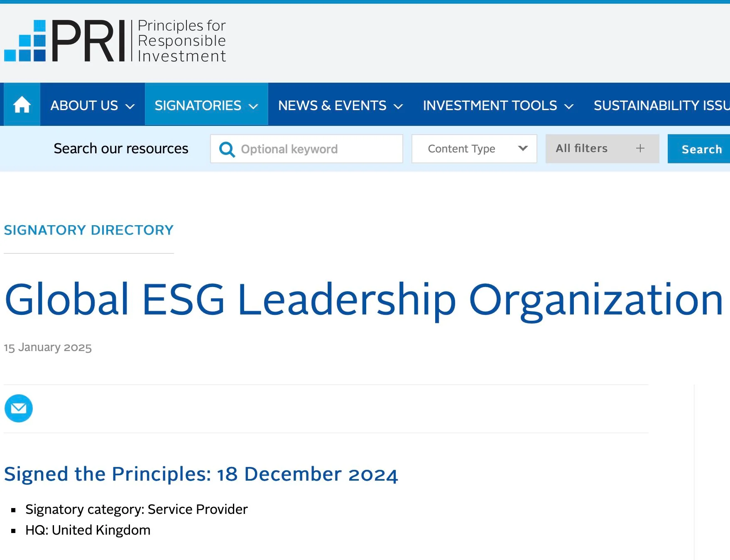The height and width of the screenshot is (560, 730).
Task: Follow the Signatory Directory link
Action: pyautogui.click(x=89, y=230)
